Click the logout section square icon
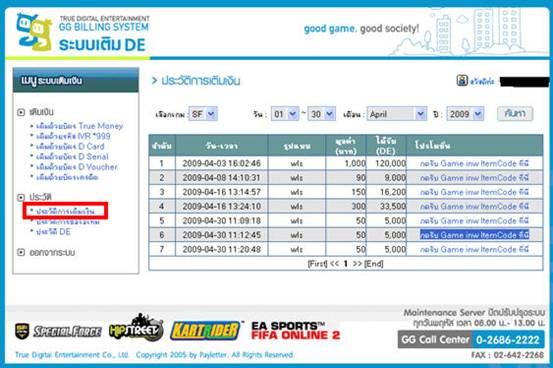The image size is (553, 368). click(21, 252)
